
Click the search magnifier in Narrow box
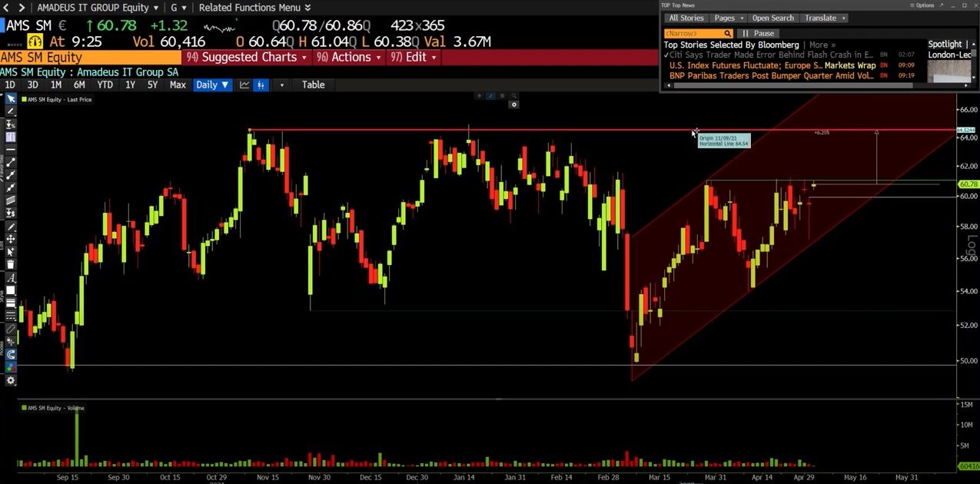coord(726,34)
